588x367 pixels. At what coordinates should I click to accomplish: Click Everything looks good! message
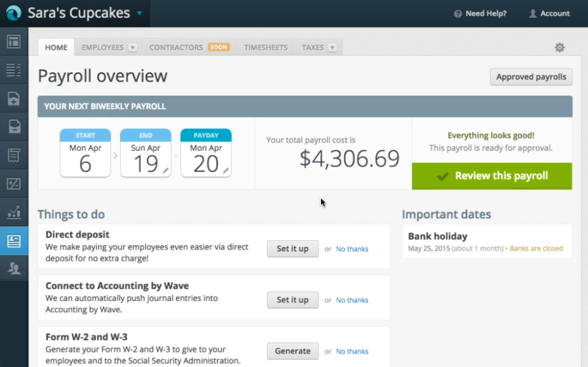pos(491,135)
